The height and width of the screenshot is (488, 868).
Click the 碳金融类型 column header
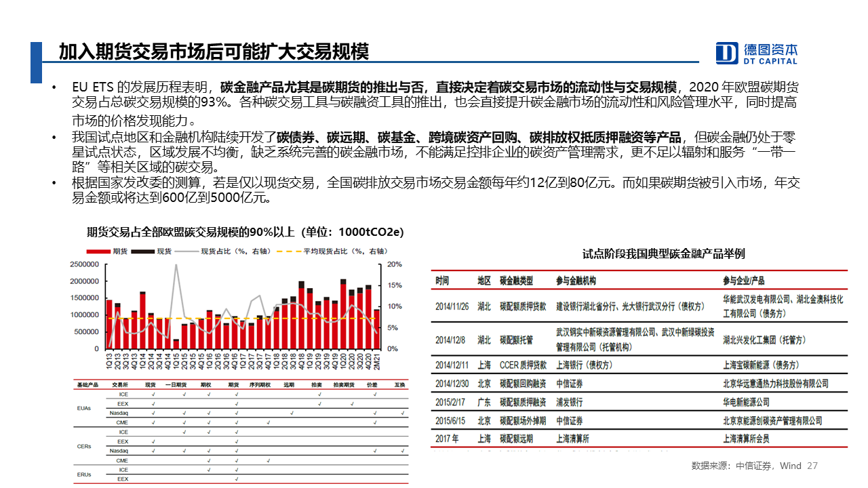click(516, 281)
